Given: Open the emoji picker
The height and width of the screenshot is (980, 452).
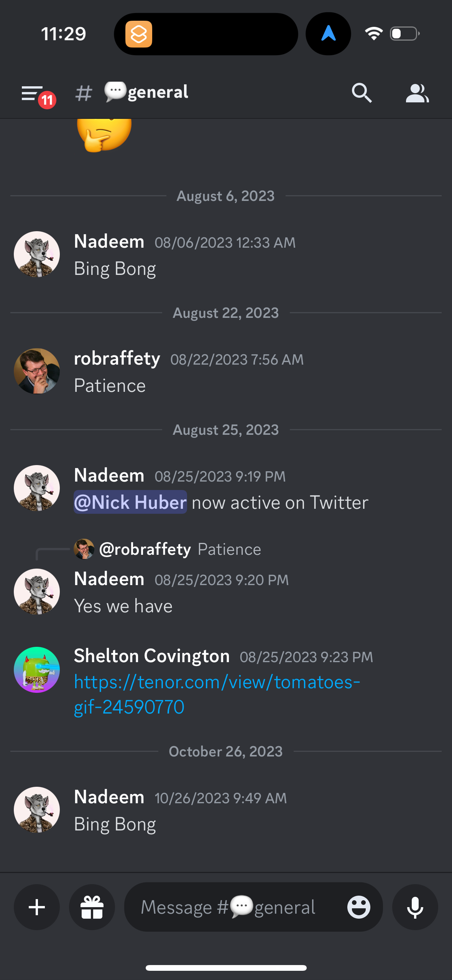Looking at the screenshot, I should [x=359, y=907].
